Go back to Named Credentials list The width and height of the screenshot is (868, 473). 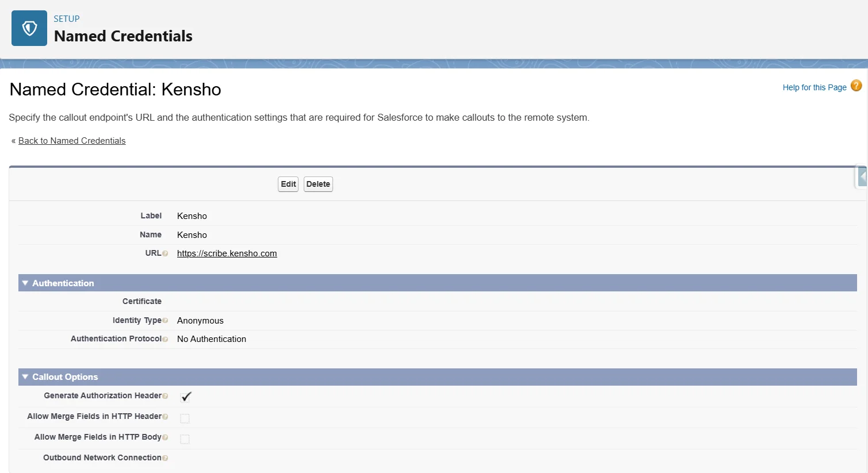point(72,141)
